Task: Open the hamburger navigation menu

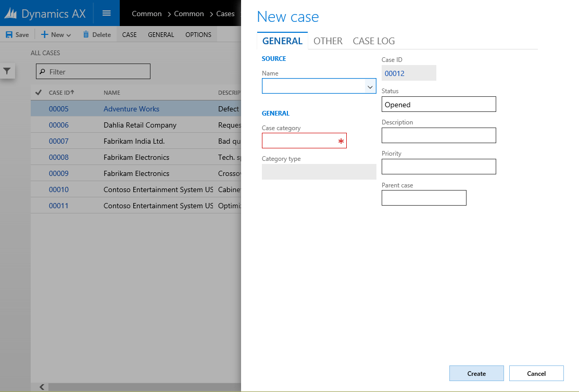Action: coord(107,13)
